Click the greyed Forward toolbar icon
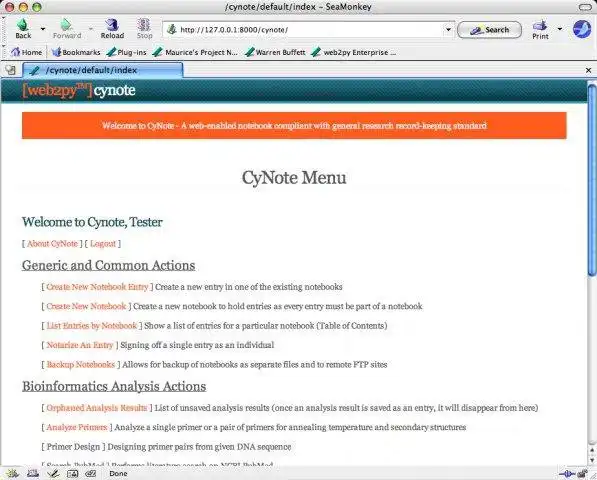 [x=67, y=26]
